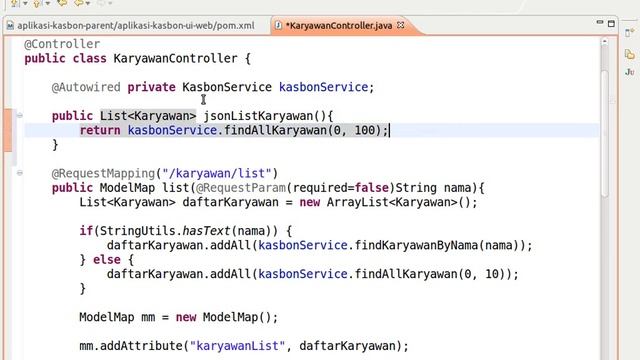Click the Back navigation arrow in toolbar

click(78, 3)
